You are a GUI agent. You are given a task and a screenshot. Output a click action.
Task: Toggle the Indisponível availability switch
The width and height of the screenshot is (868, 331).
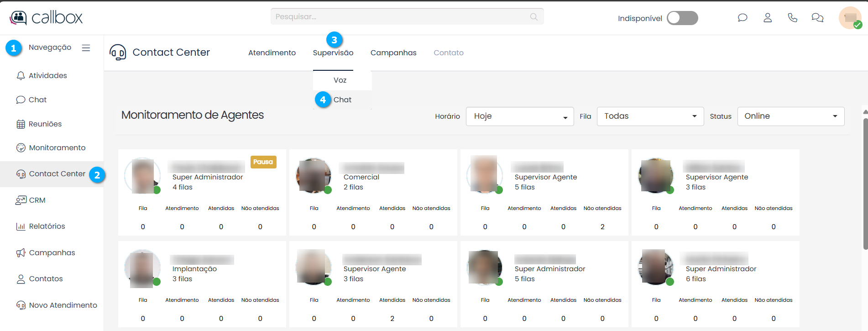(682, 18)
